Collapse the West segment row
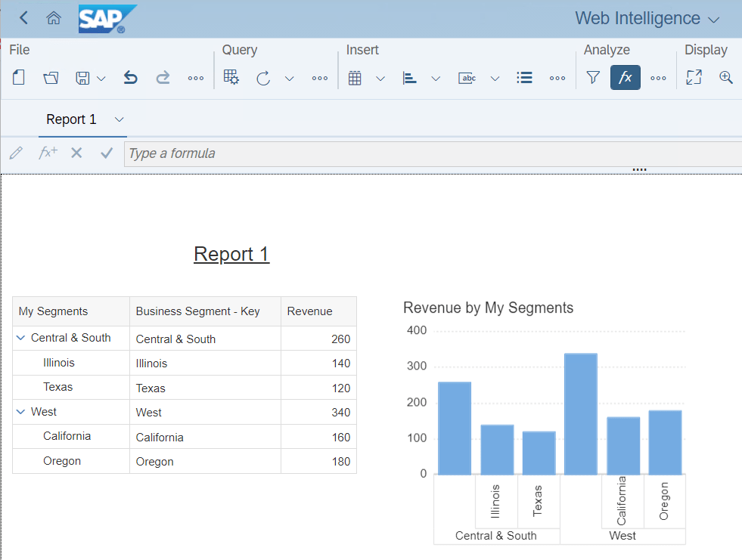This screenshot has height=560, width=742. click(x=21, y=412)
